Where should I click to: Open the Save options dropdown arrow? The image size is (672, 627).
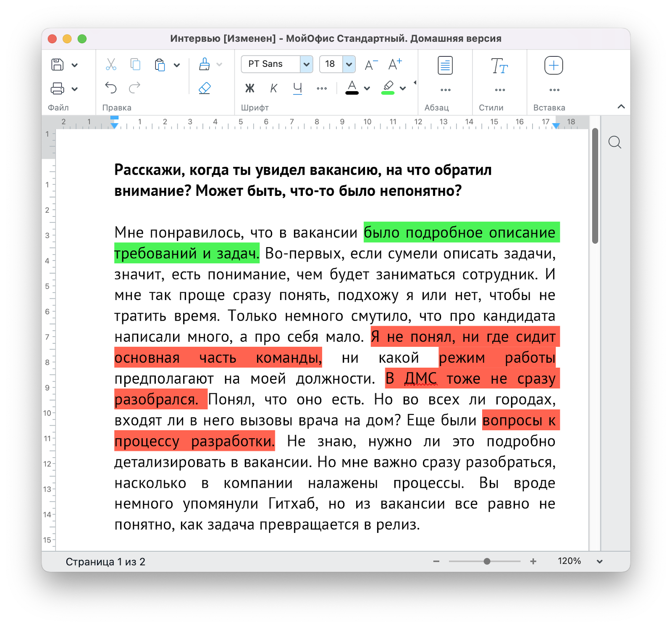[75, 65]
